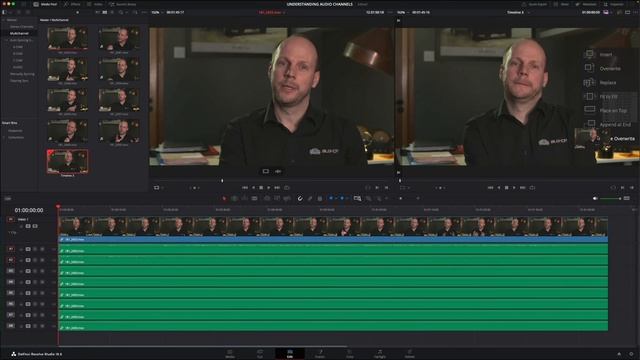640x360 pixels.
Task: Click play in timeline viewer transport
Action: pos(514,188)
